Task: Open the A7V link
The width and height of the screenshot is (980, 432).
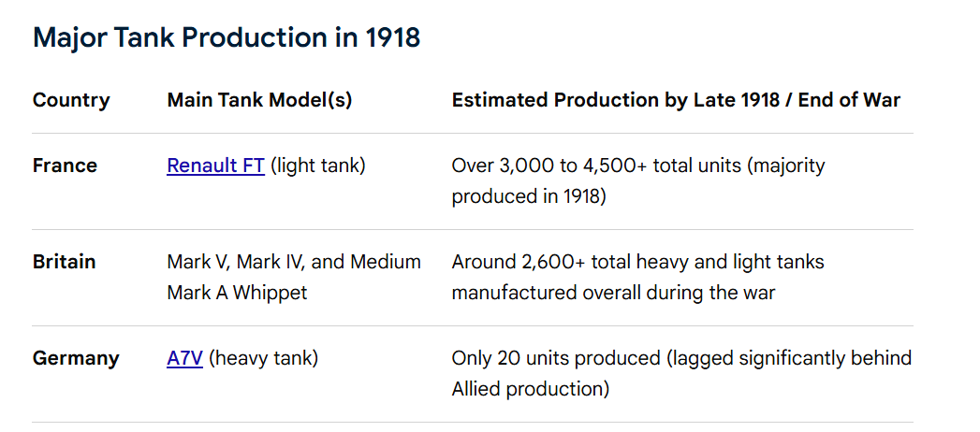Action: point(185,359)
